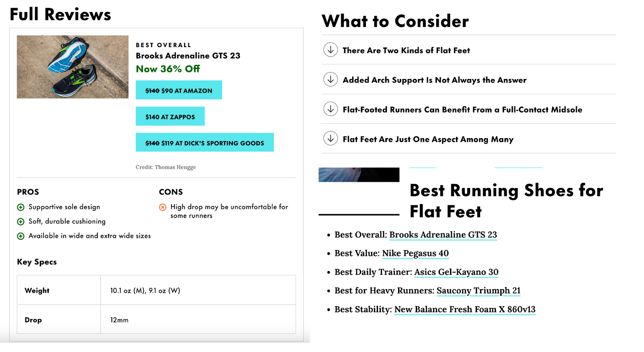Click the Credit: Thomas Hengge caption
Screen dimensions: 644x352
tap(166, 167)
